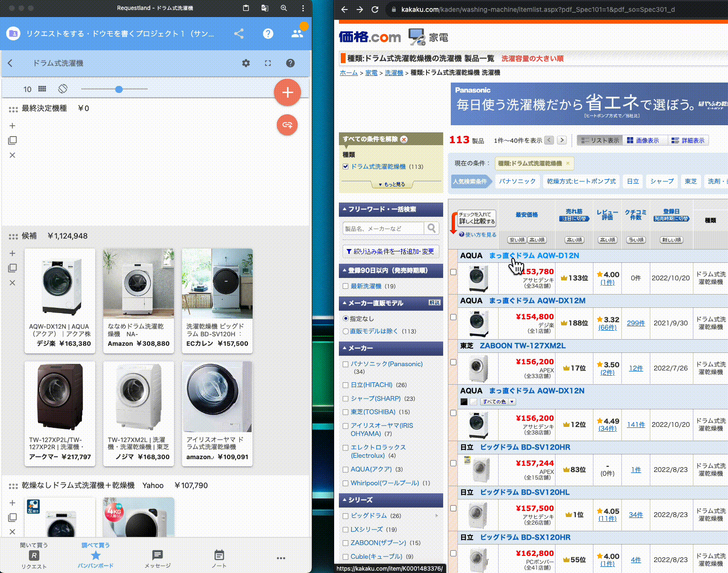Go back with the left chevron arrow
The height and width of the screenshot is (573, 728).
pos(10,63)
